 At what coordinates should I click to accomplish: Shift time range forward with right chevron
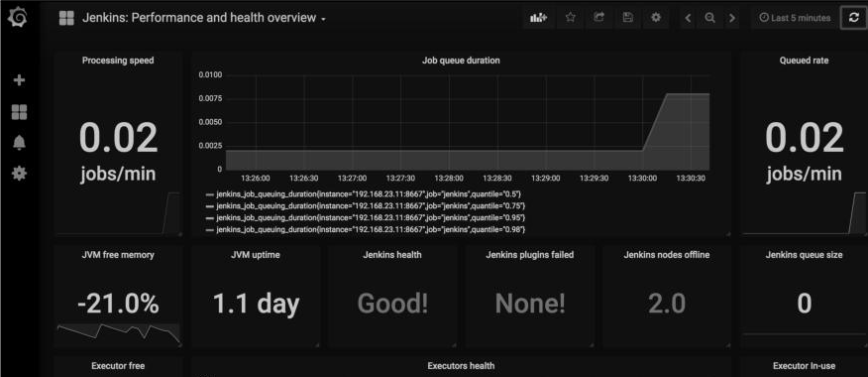click(x=732, y=18)
